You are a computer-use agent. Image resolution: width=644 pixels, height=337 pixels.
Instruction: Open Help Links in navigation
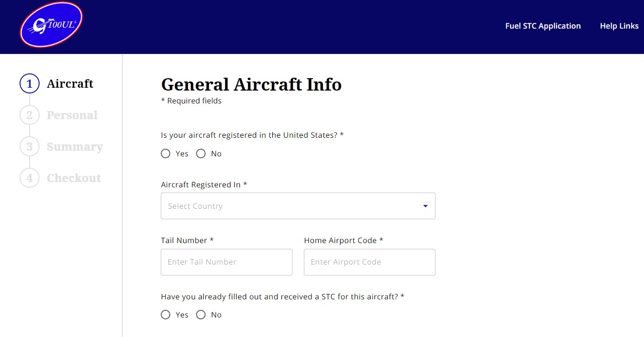coord(619,26)
